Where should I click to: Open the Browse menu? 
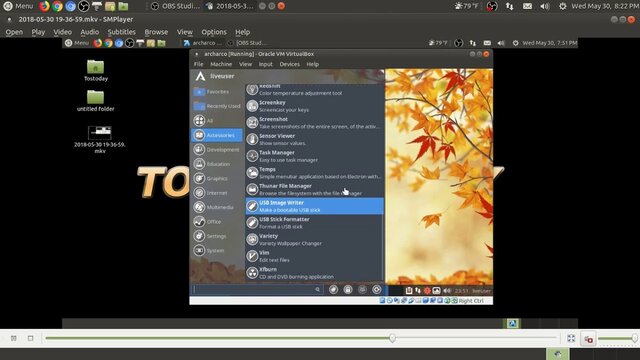pos(156,32)
